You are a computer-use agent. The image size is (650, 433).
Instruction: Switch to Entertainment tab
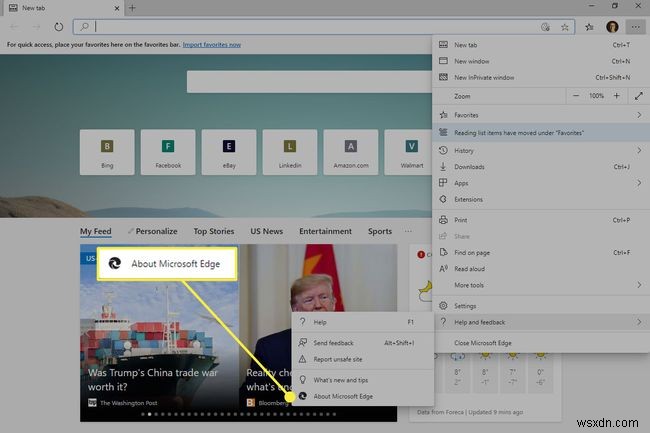tap(325, 231)
